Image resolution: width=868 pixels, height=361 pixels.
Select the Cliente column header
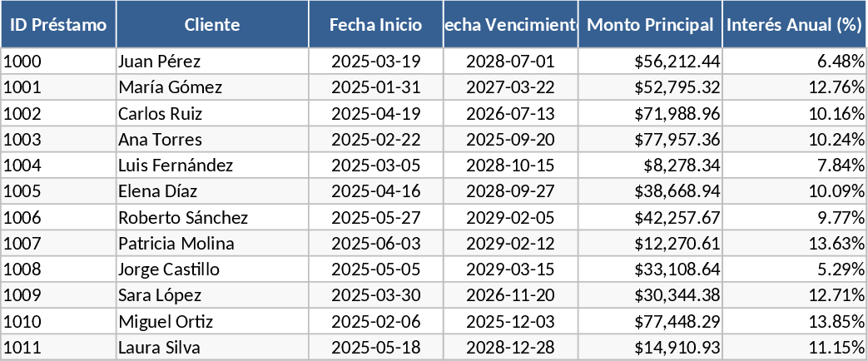212,25
